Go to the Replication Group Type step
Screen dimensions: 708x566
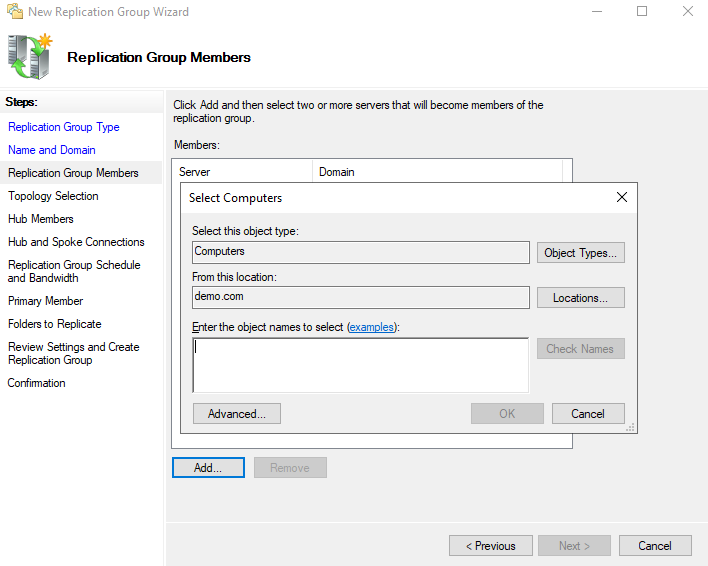click(x=64, y=127)
